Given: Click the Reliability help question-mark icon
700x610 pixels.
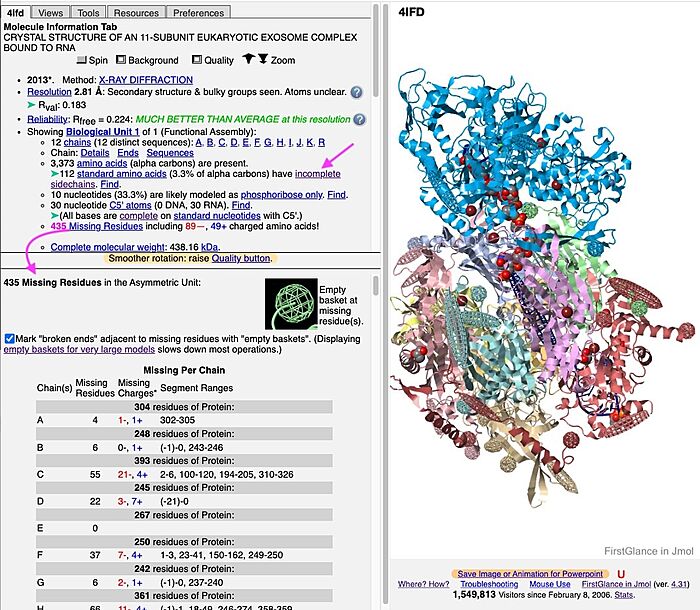Looking at the screenshot, I should click(x=356, y=119).
